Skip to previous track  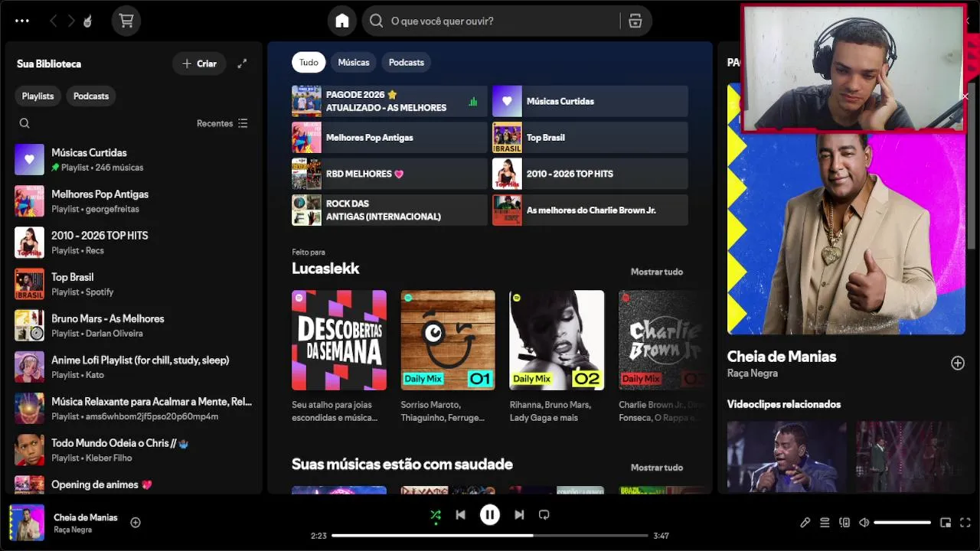(460, 515)
